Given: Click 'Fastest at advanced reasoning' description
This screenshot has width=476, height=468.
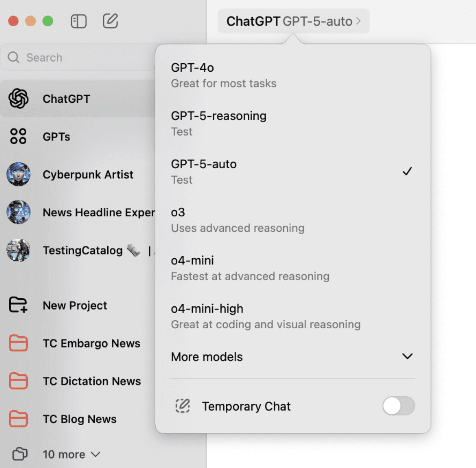Looking at the screenshot, I should (250, 276).
